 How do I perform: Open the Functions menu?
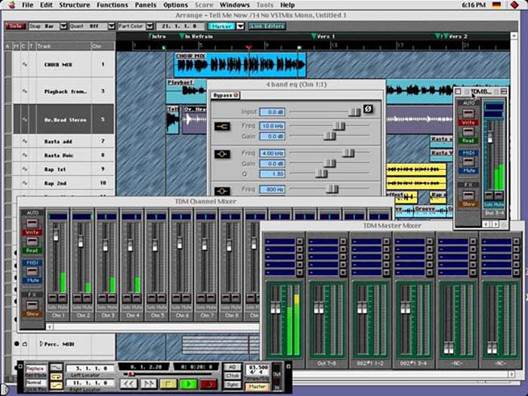point(112,5)
